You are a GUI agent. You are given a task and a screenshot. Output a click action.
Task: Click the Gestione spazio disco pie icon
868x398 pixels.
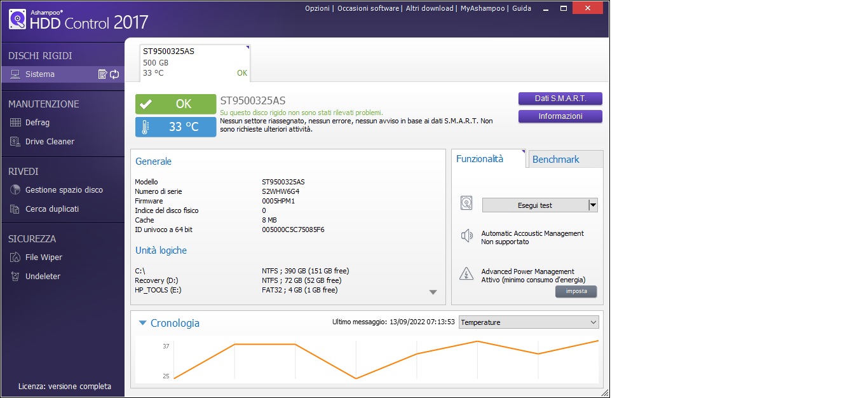click(x=15, y=190)
